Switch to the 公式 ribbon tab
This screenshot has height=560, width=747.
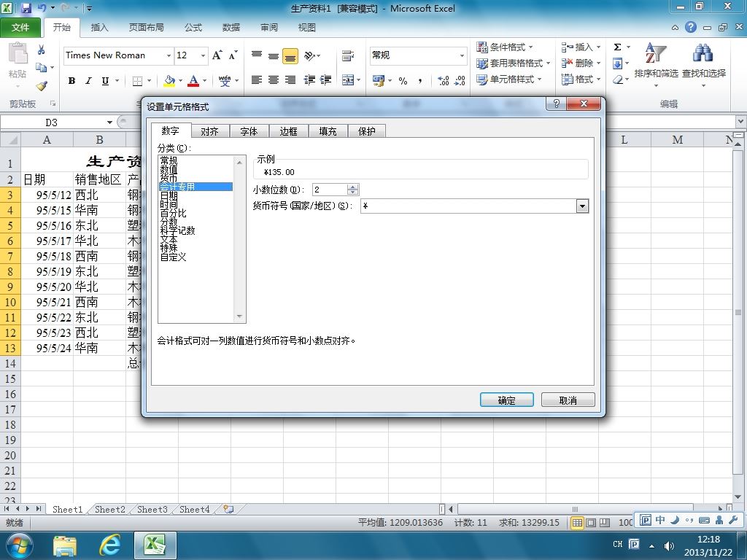[x=193, y=28]
